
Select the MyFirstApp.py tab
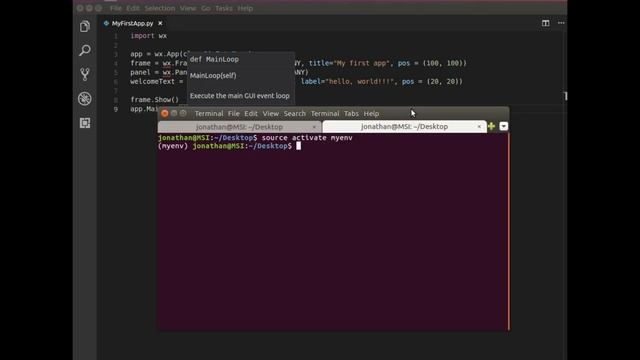(132, 23)
